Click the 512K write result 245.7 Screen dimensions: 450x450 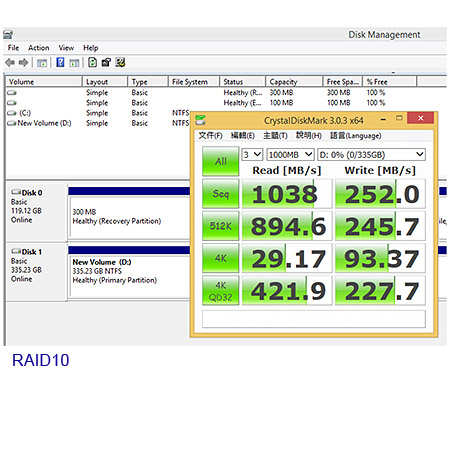[380, 226]
